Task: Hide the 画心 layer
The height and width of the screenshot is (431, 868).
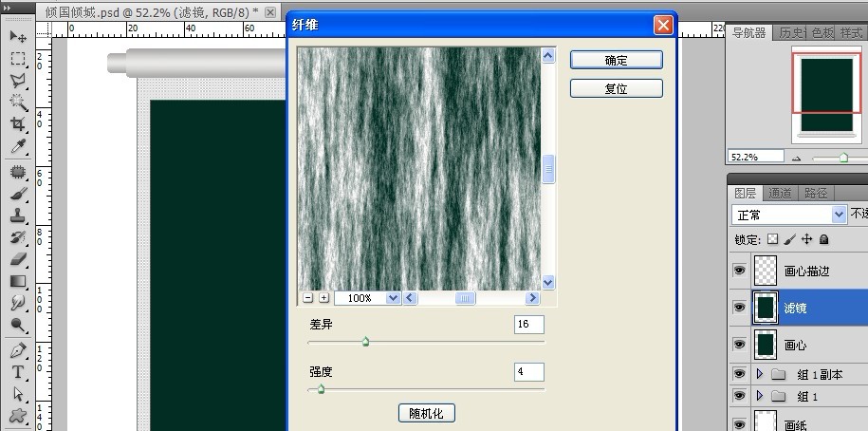Action: point(739,345)
